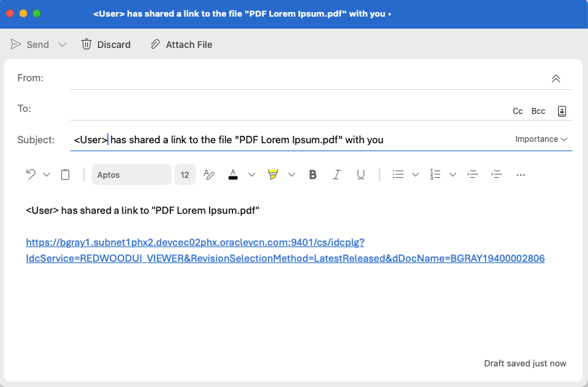Open the clear formatting icon
The image size is (588, 387).
(209, 174)
